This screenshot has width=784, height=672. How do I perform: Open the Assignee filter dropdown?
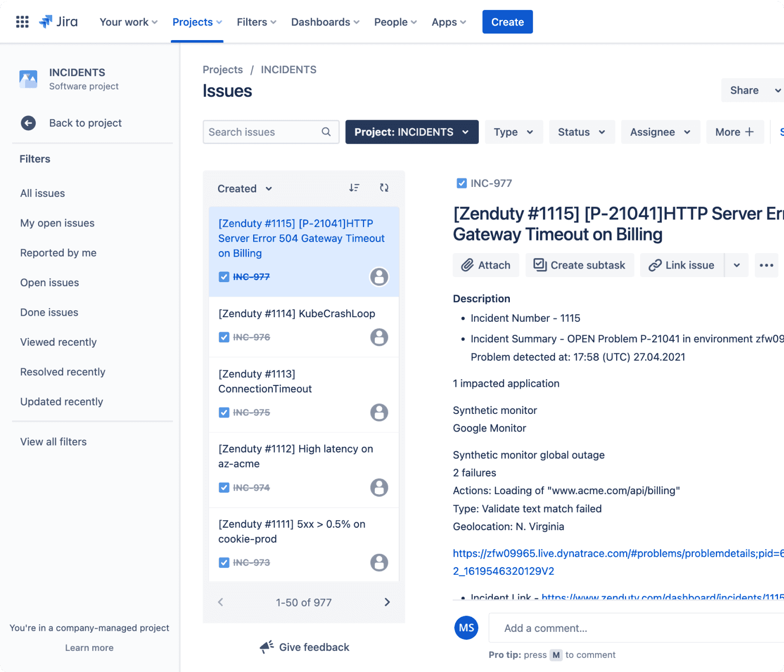click(x=661, y=132)
